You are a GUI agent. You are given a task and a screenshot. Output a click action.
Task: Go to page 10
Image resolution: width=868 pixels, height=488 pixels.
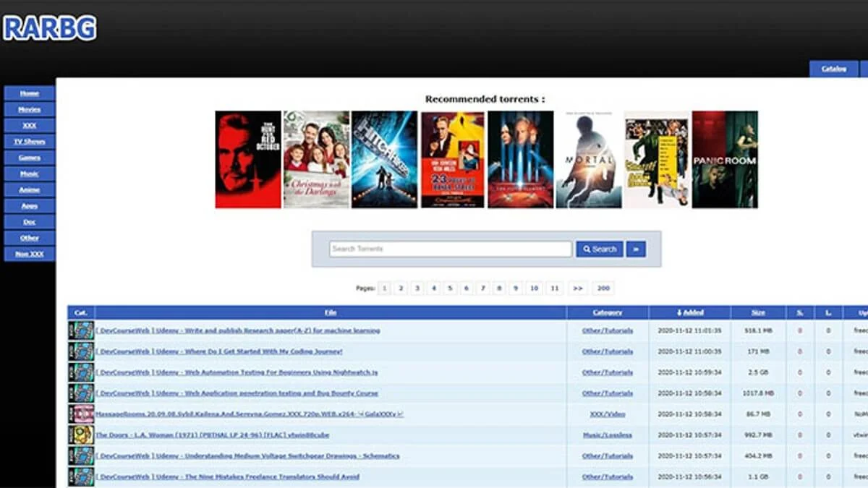[534, 288]
